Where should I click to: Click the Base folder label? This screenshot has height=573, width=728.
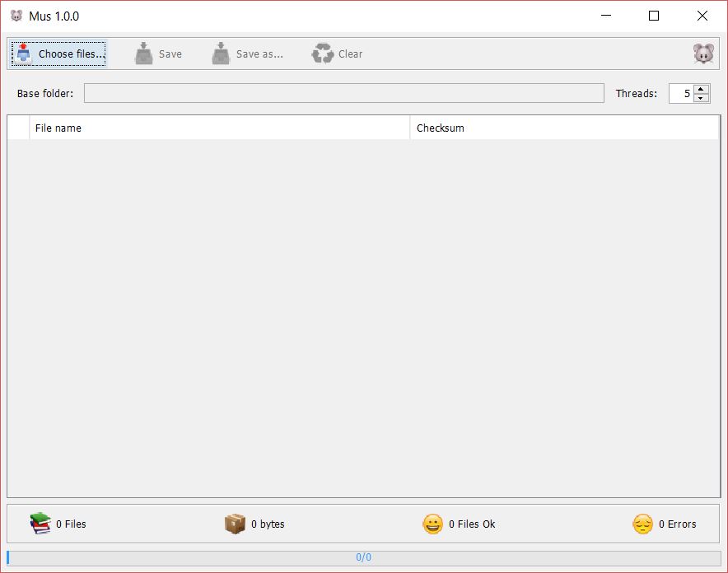(x=45, y=93)
